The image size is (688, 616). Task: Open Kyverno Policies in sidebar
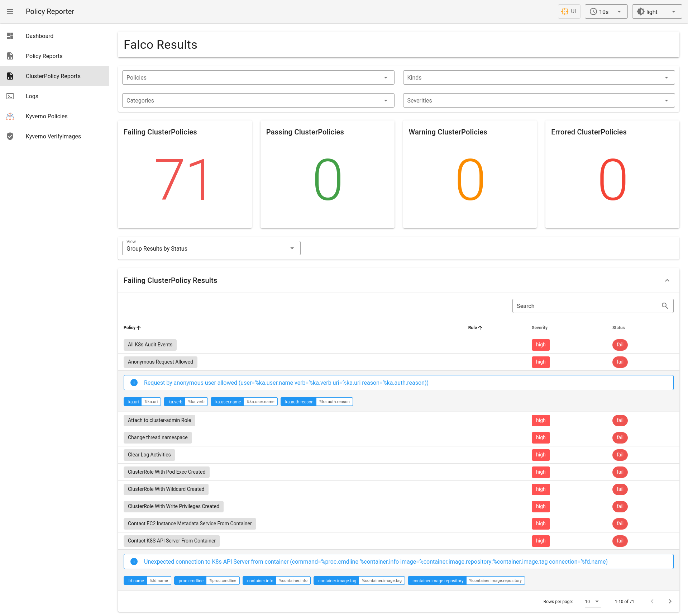click(47, 116)
